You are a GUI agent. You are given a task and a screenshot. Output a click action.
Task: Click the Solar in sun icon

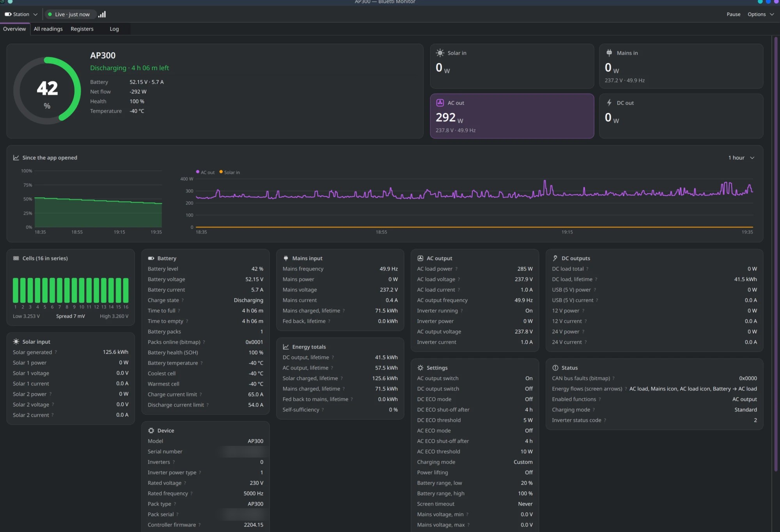click(x=440, y=53)
